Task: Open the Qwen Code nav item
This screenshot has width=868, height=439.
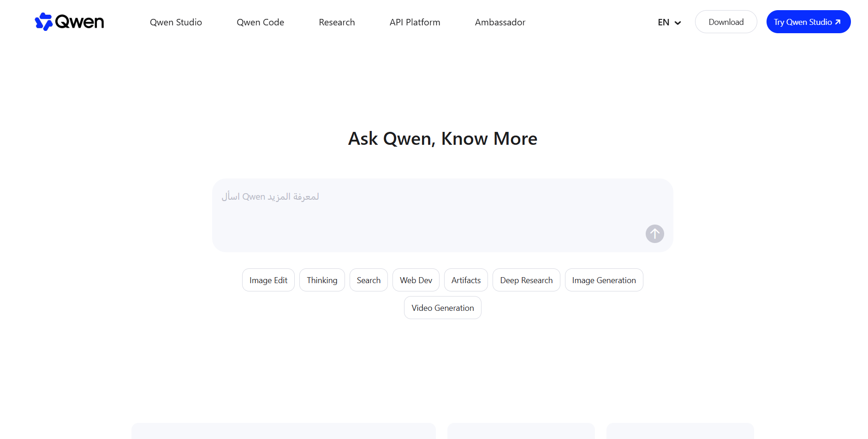Action: point(260,22)
